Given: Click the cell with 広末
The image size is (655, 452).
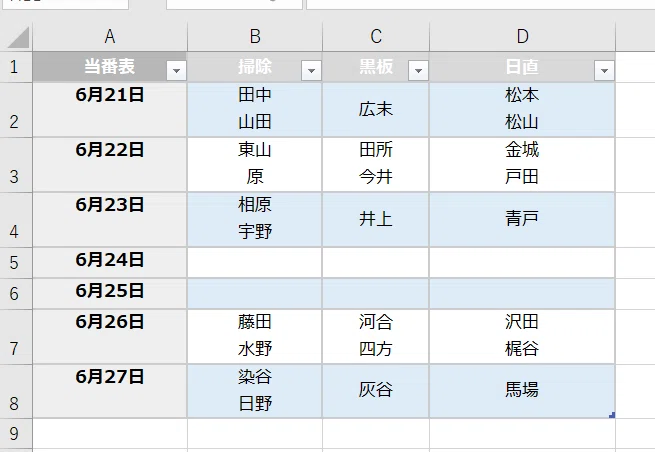Looking at the screenshot, I should click(376, 109).
